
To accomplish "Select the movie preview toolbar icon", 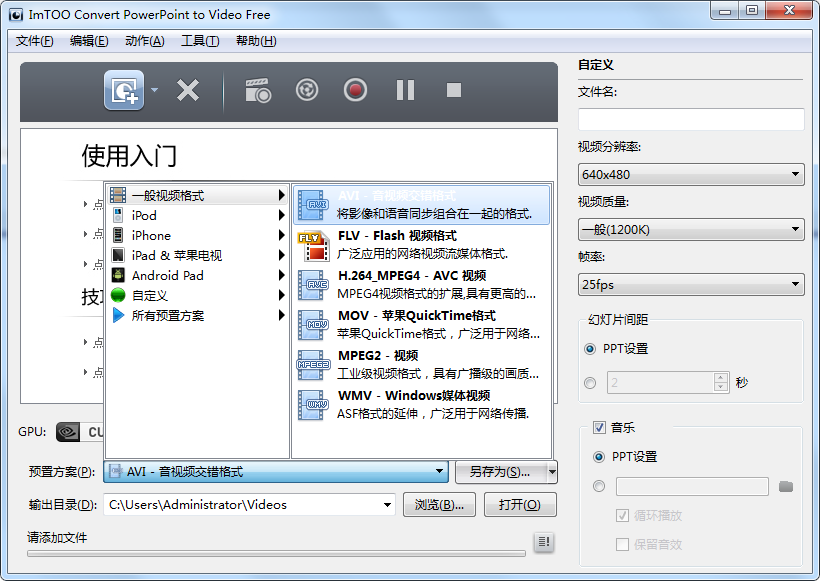I will [x=257, y=90].
